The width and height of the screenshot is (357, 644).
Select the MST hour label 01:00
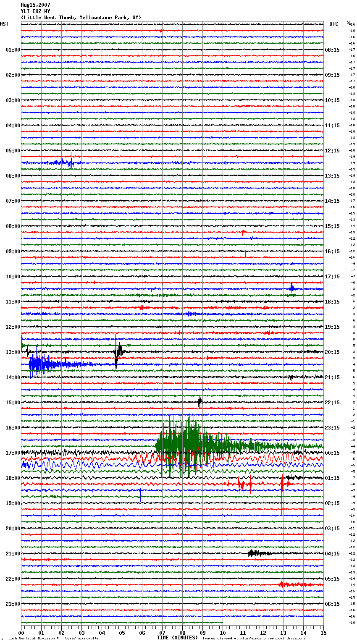pyautogui.click(x=13, y=50)
